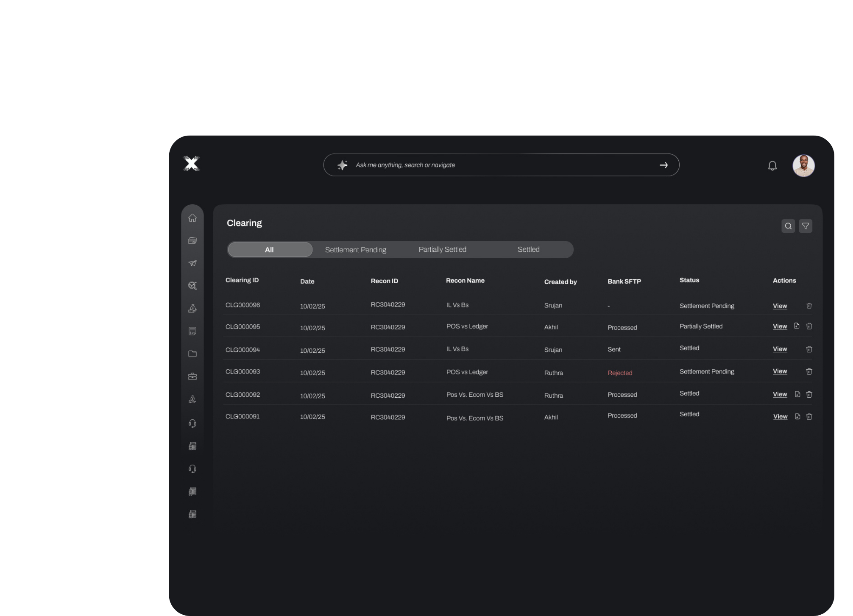Click the briefcase sidebar icon
This screenshot has width=853, height=616.
coord(192,376)
